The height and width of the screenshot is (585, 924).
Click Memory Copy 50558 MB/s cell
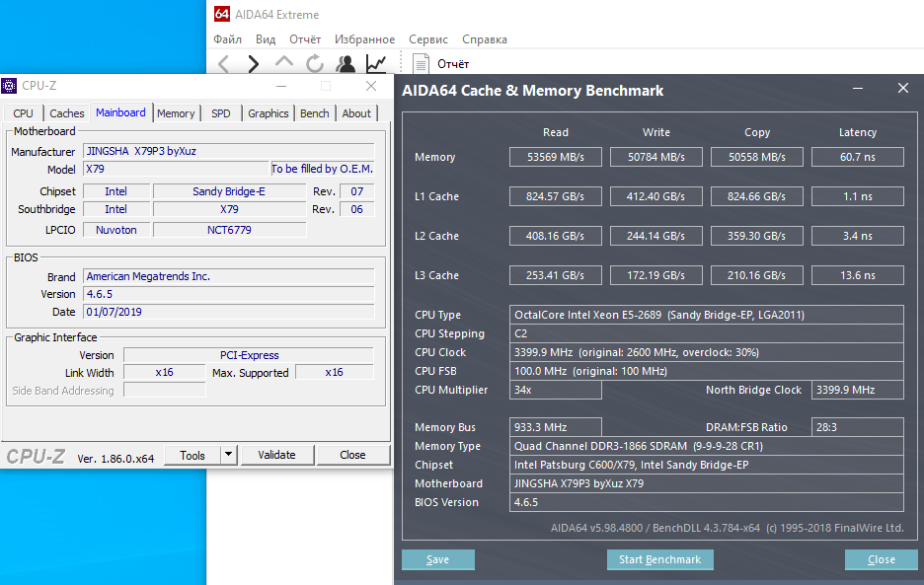(x=757, y=157)
